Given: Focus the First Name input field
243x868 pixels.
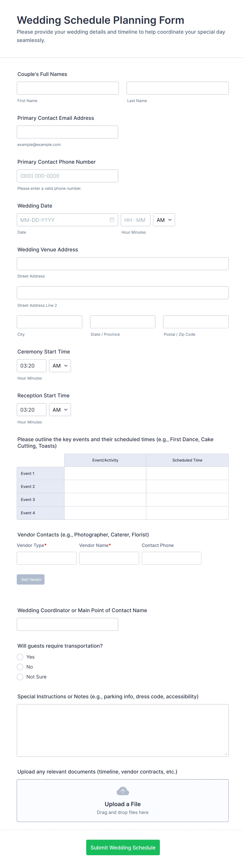Looking at the screenshot, I should click(68, 88).
